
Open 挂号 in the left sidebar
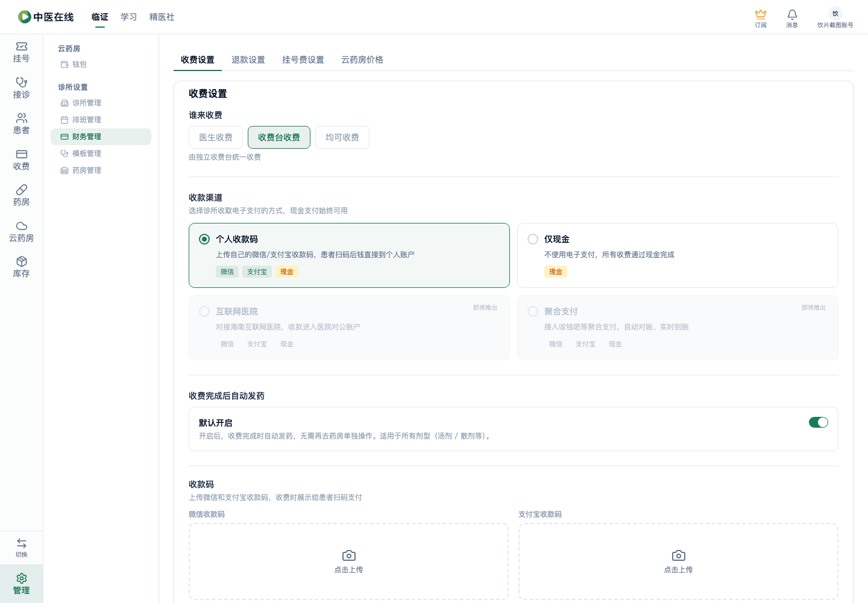click(x=22, y=52)
